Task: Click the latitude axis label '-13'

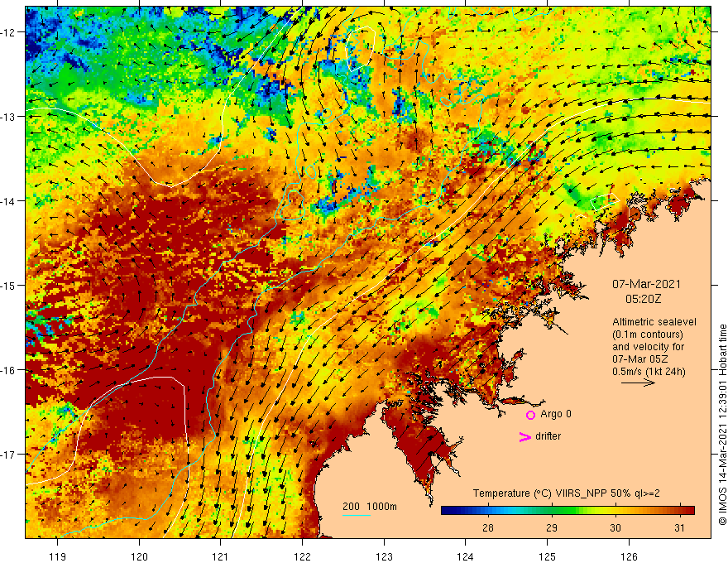Action: coord(9,117)
